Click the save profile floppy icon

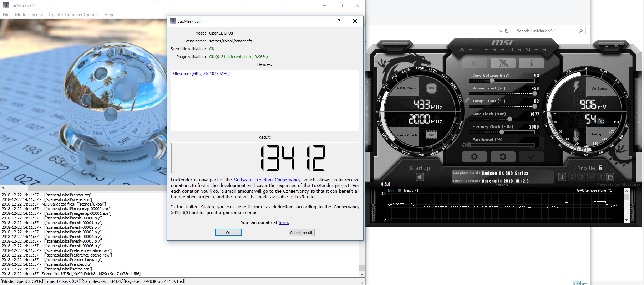tap(610, 177)
